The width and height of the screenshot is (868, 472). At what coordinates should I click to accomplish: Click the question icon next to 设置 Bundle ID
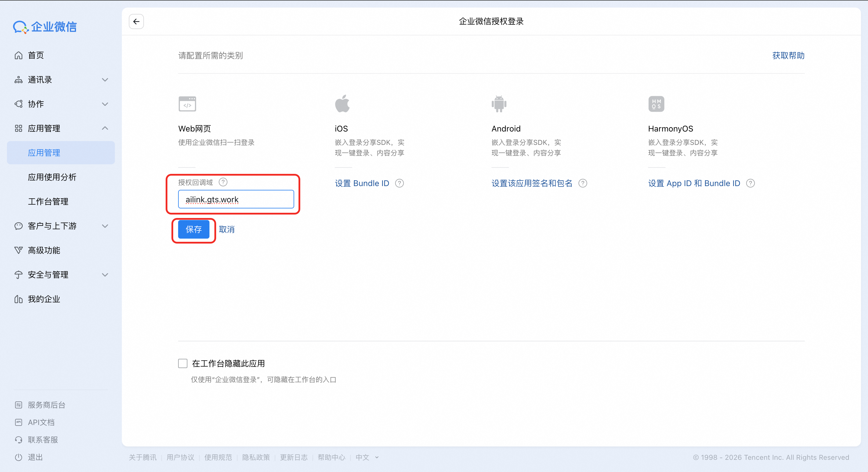(399, 183)
